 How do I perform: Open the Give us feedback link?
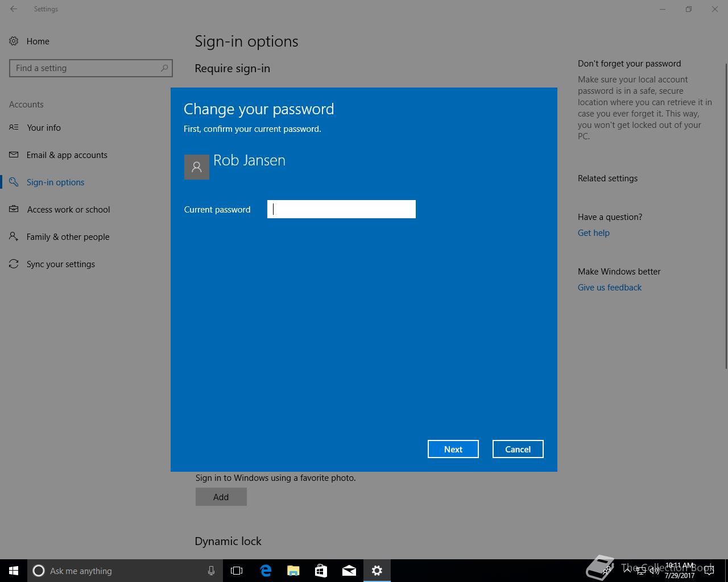click(610, 287)
